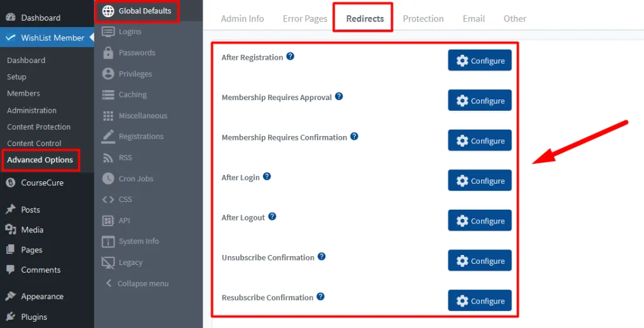The image size is (644, 328).
Task: Configure the After Login redirect
Action: [x=480, y=181]
